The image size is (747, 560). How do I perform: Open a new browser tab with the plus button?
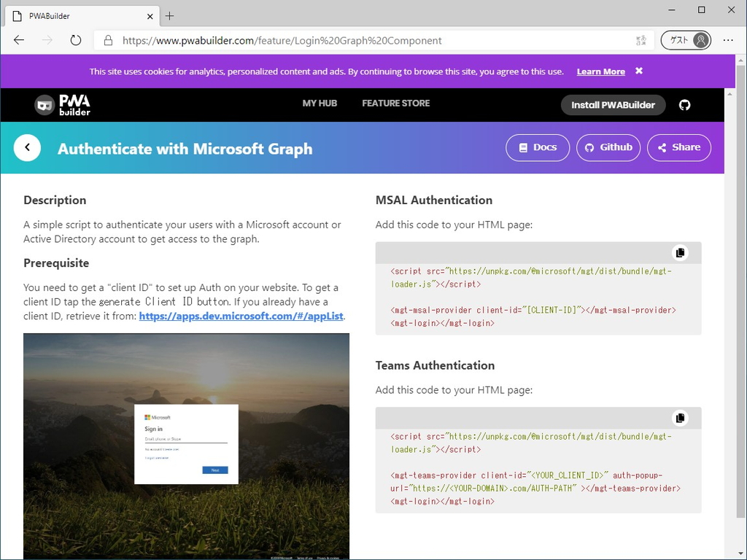click(171, 15)
